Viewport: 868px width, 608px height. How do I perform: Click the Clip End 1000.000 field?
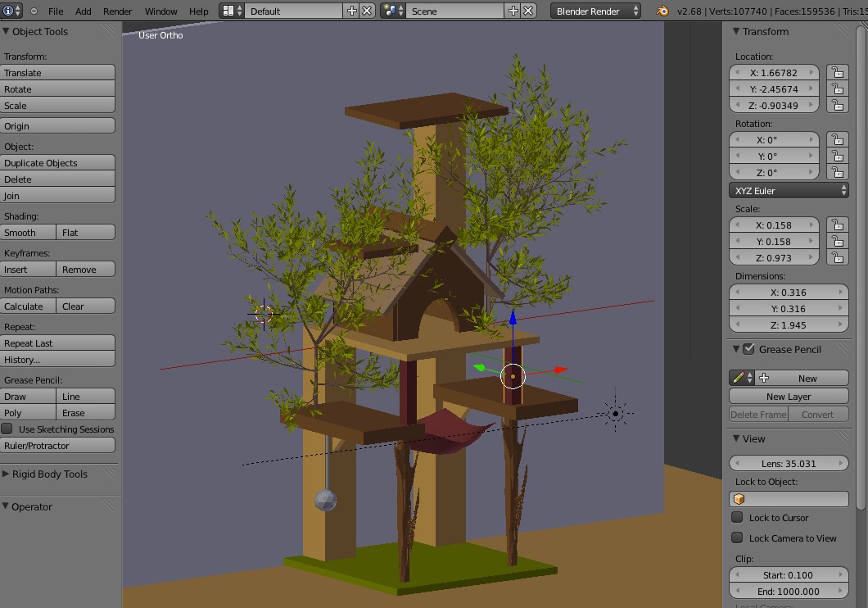(789, 592)
